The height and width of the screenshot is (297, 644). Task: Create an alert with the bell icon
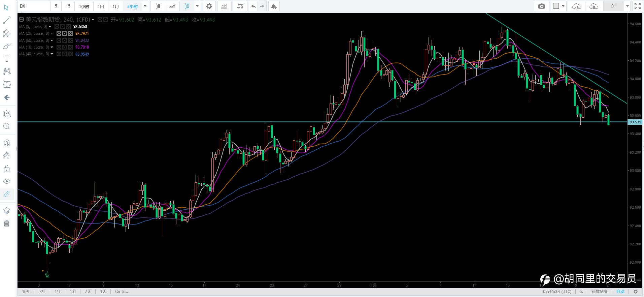[x=274, y=6]
